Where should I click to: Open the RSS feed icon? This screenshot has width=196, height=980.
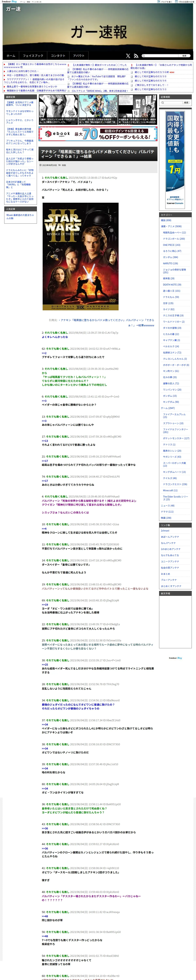[136, 56]
